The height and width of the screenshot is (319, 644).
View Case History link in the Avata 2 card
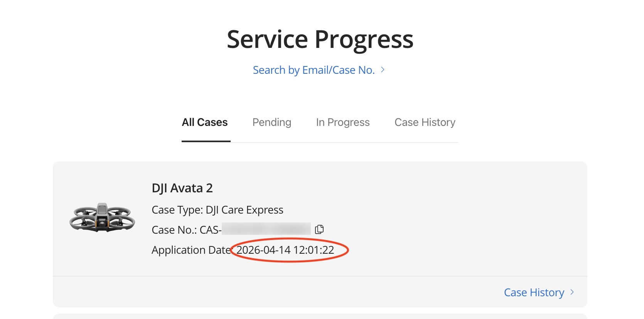pos(534,292)
